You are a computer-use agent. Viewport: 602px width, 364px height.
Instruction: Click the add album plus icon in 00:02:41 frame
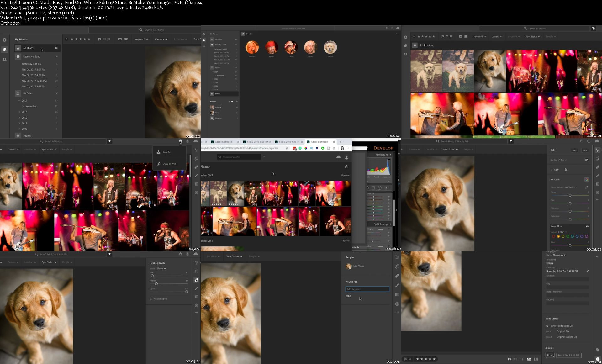pyautogui.click(x=237, y=101)
